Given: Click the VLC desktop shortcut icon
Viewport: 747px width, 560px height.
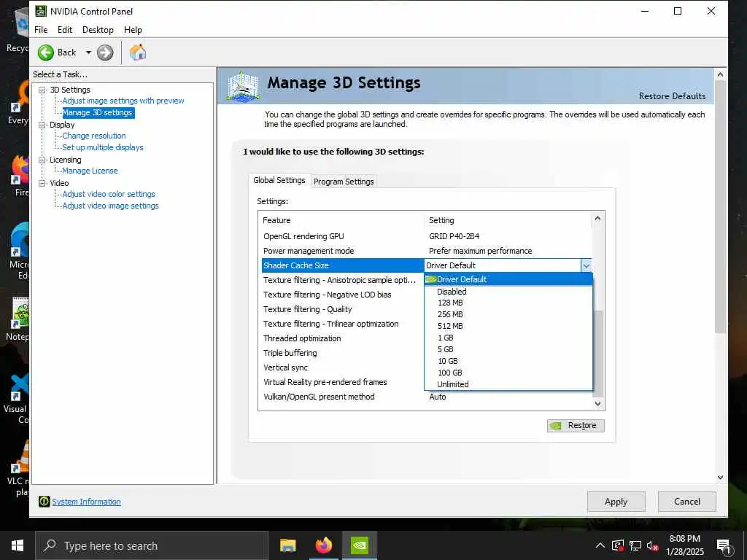Looking at the screenshot, I should 19,457.
